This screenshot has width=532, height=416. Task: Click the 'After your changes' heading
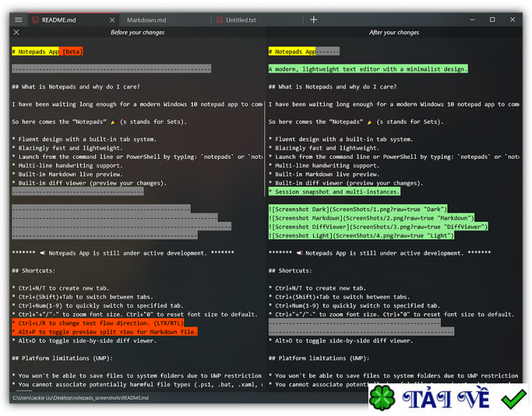pos(394,32)
